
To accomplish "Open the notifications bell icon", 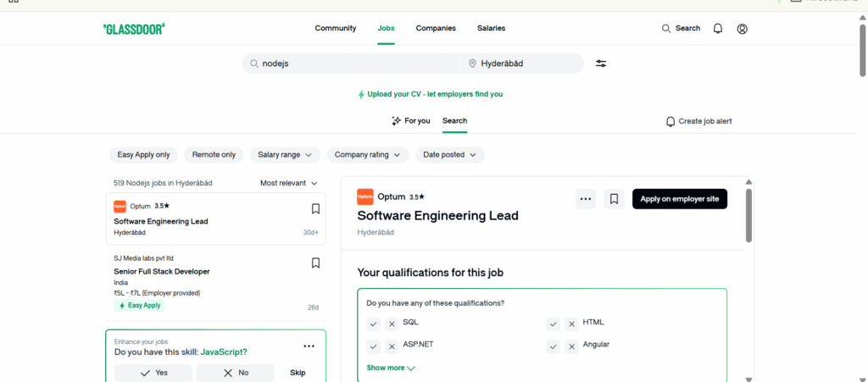I will coord(718,29).
